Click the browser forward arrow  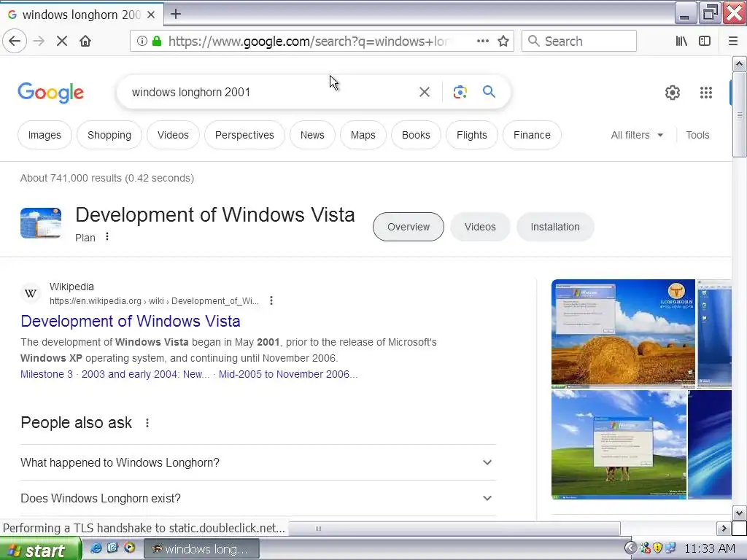[39, 41]
